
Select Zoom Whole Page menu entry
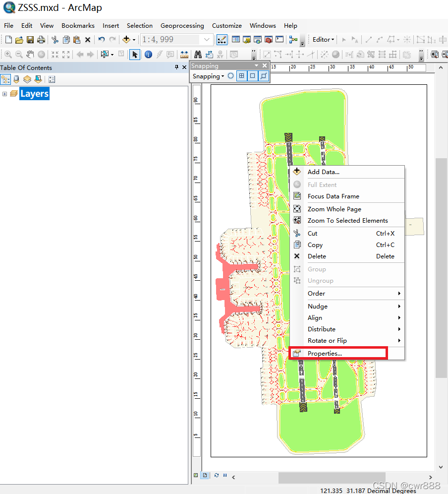[335, 209]
